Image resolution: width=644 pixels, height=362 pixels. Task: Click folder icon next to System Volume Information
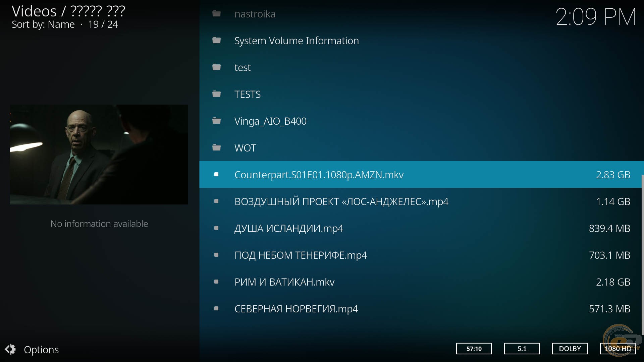(x=217, y=41)
